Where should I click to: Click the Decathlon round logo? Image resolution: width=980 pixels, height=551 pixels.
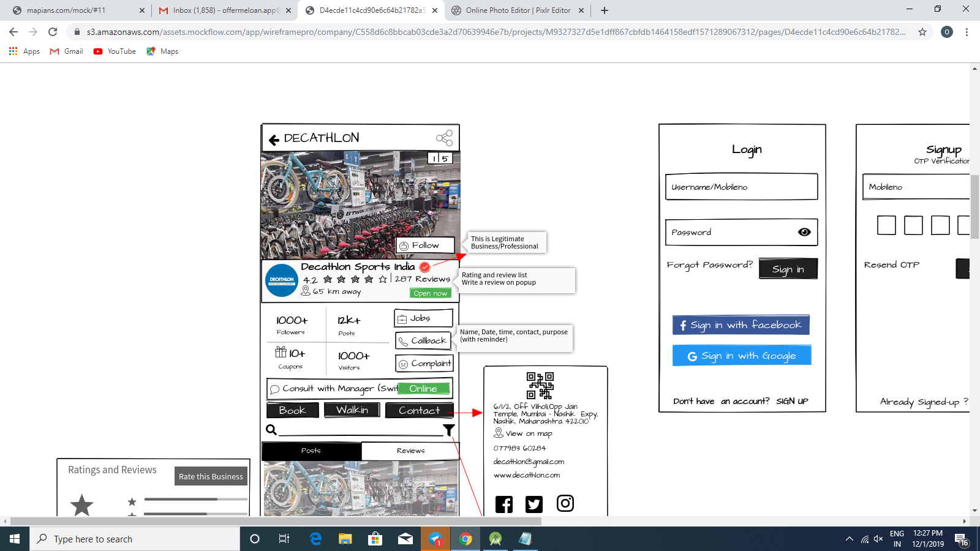click(x=282, y=280)
